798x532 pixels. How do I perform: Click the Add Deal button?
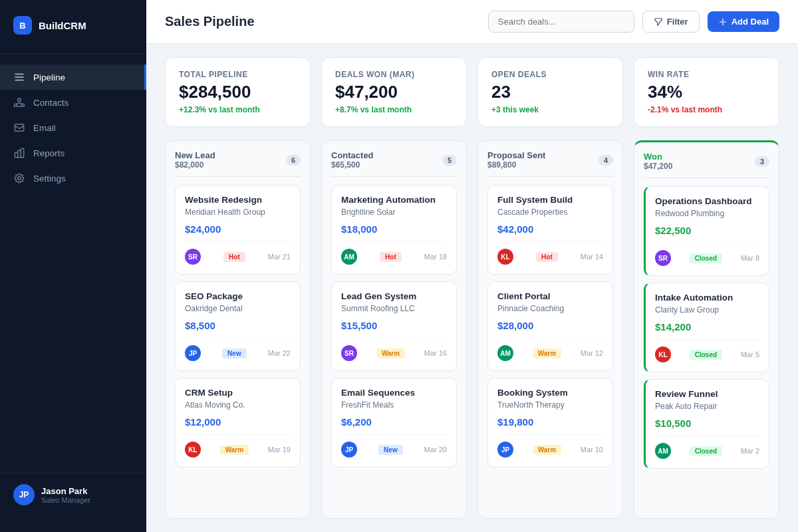(743, 21)
